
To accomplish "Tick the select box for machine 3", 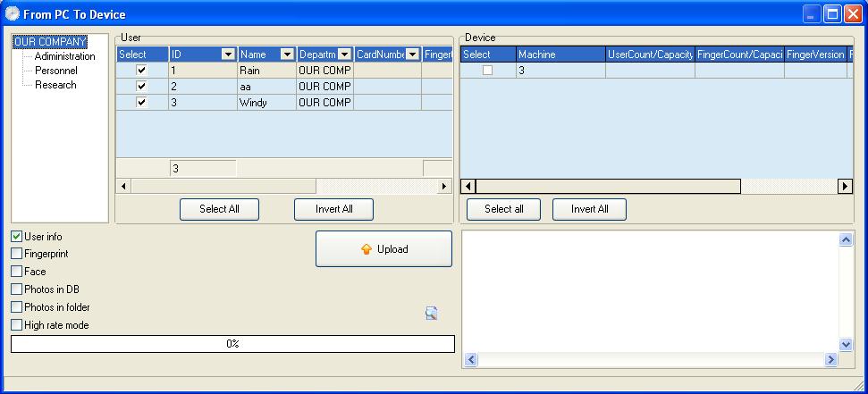I will coord(487,71).
